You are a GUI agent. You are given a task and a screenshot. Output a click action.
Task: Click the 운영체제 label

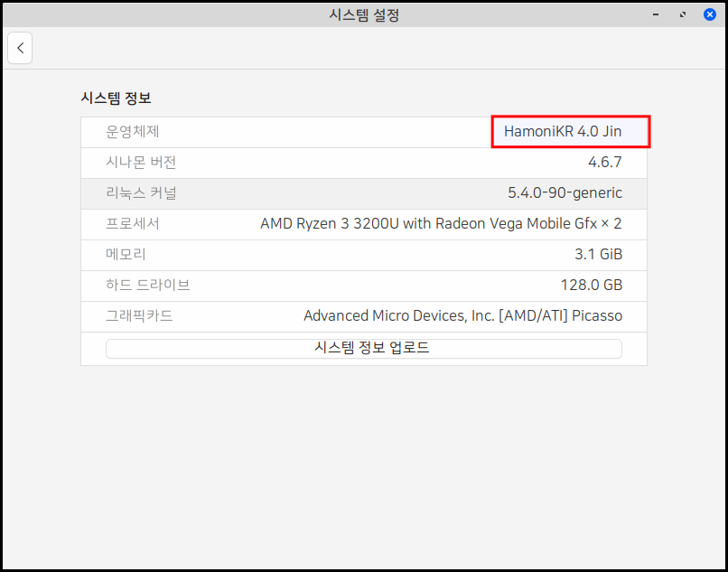coord(133,132)
